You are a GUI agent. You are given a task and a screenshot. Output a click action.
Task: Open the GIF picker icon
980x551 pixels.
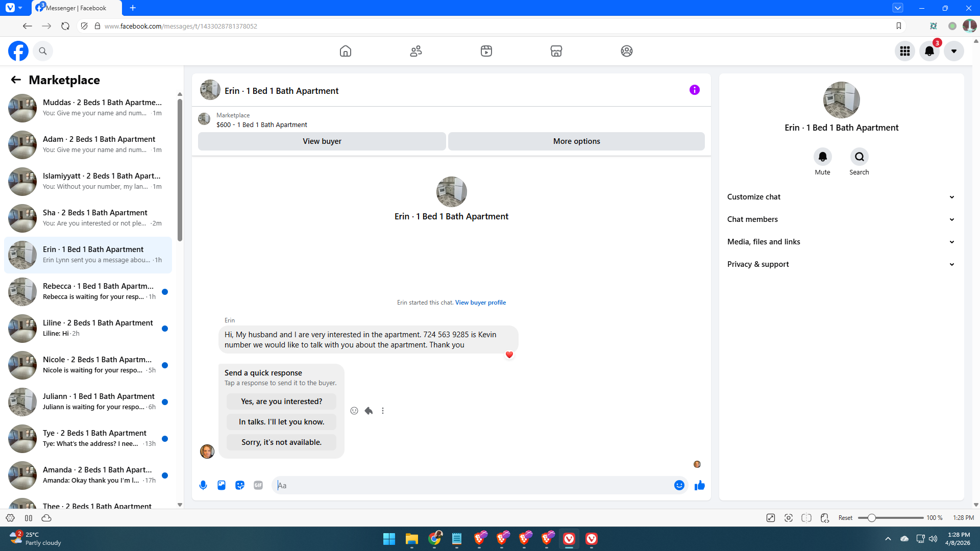pyautogui.click(x=258, y=485)
